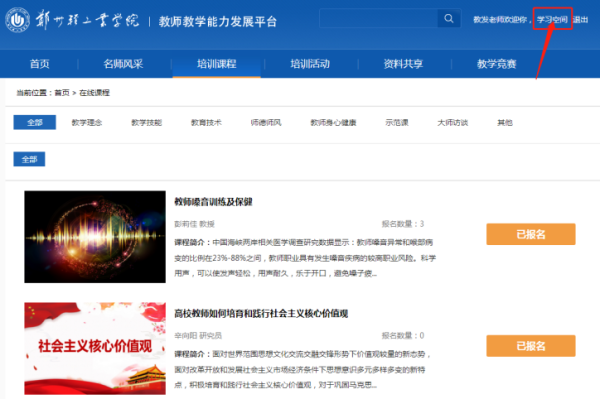Filter courses by 师德师风

[266, 122]
